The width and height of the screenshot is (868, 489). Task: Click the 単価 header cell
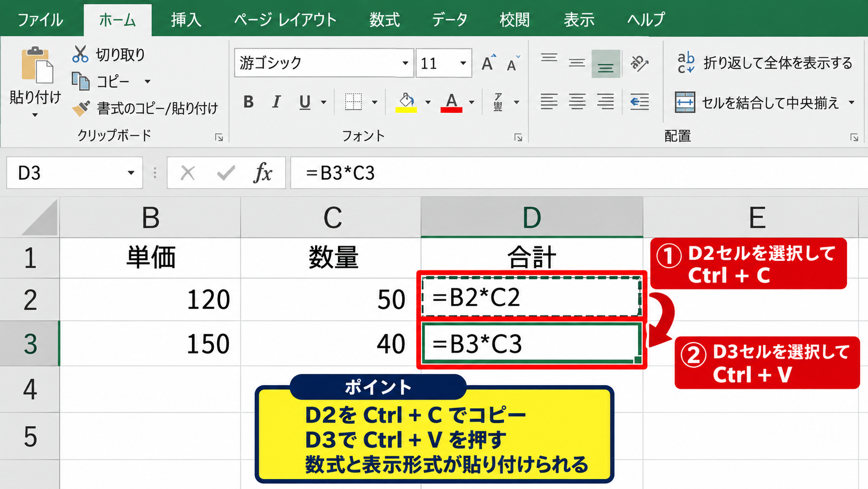pos(151,258)
